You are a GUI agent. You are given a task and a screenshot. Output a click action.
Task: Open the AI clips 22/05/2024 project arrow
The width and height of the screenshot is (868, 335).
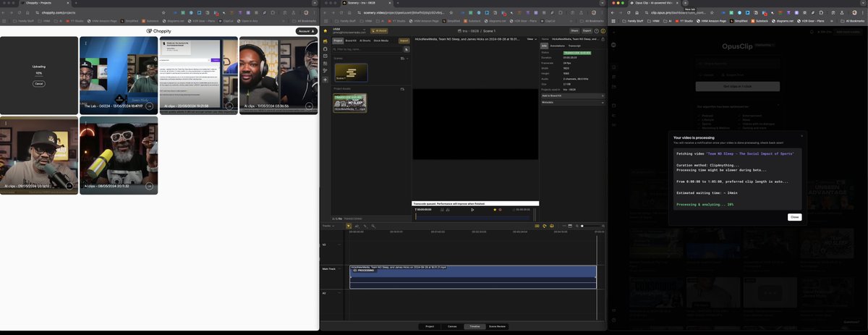pyautogui.click(x=229, y=106)
